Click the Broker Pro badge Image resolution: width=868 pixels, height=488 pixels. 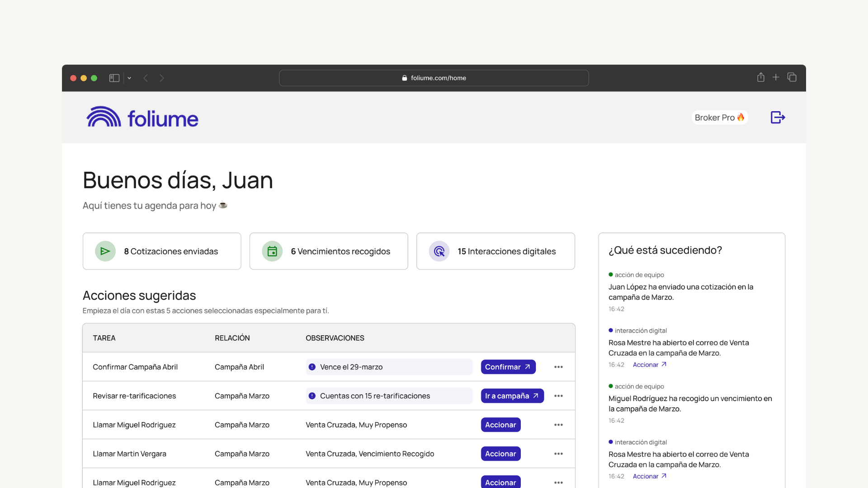pyautogui.click(x=719, y=117)
